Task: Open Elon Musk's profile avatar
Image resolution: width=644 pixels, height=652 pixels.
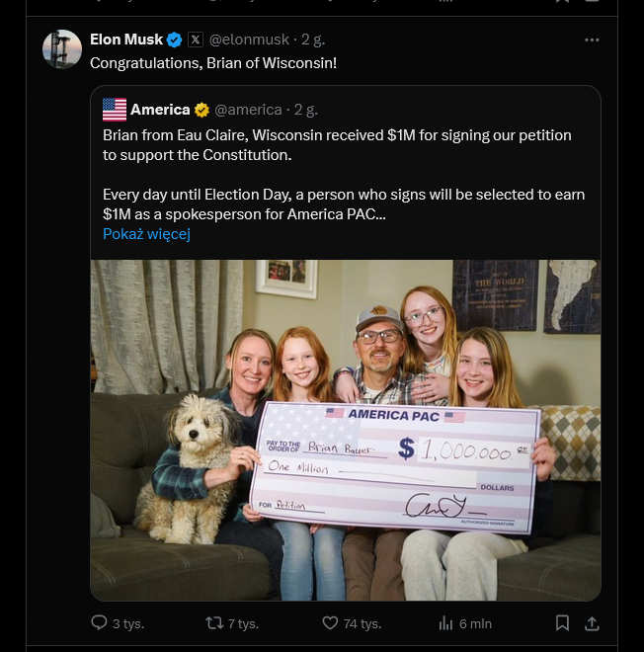Action: [62, 49]
